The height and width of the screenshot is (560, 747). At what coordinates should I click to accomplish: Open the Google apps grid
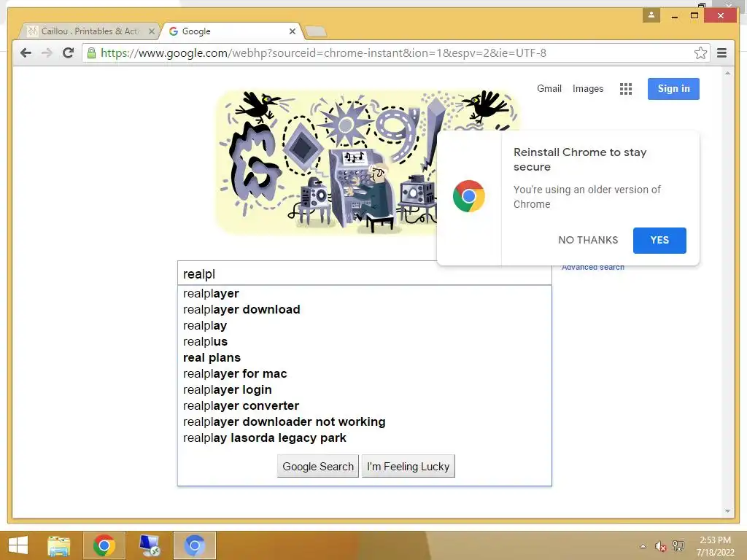tap(625, 88)
